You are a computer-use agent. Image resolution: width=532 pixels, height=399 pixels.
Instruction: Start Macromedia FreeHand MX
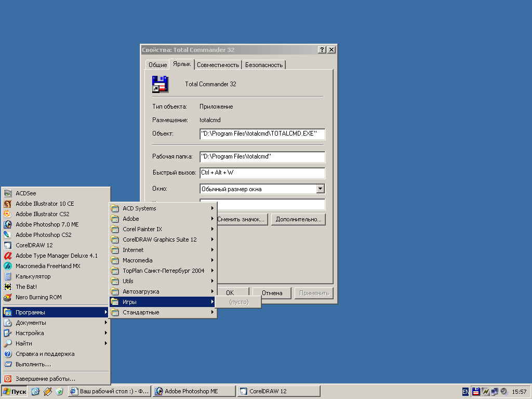point(56,266)
